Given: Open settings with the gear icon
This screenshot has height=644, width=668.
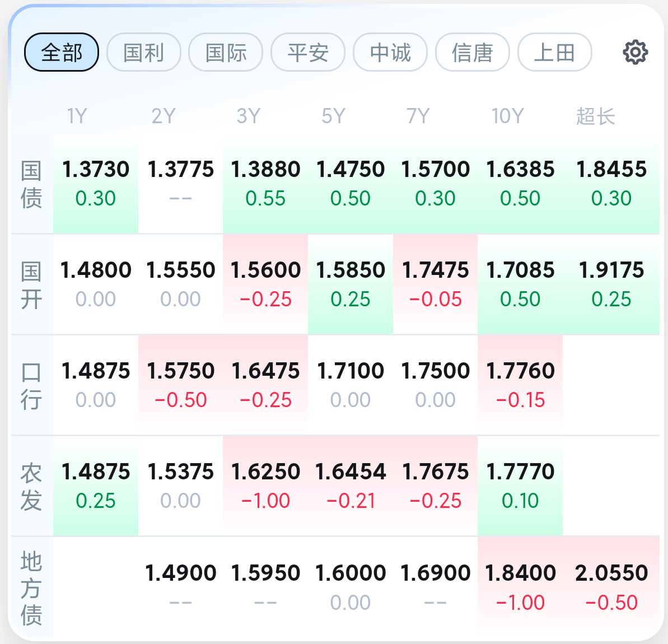Looking at the screenshot, I should (x=635, y=53).
